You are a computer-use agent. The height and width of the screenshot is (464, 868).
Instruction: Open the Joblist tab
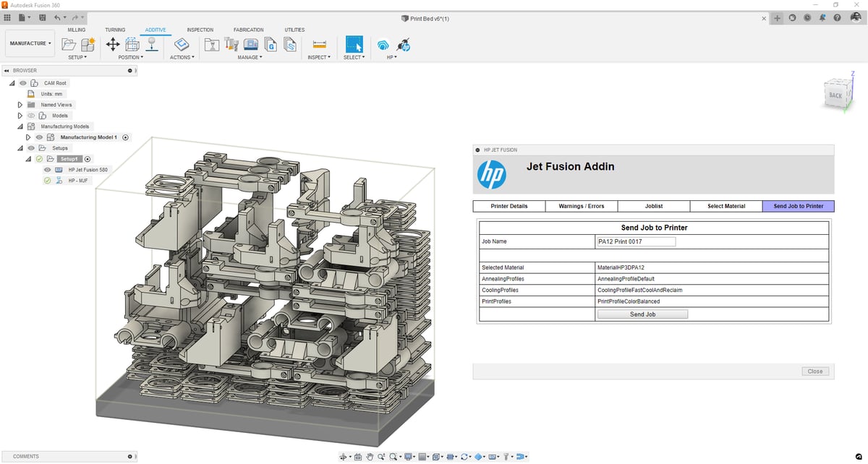pyautogui.click(x=654, y=206)
